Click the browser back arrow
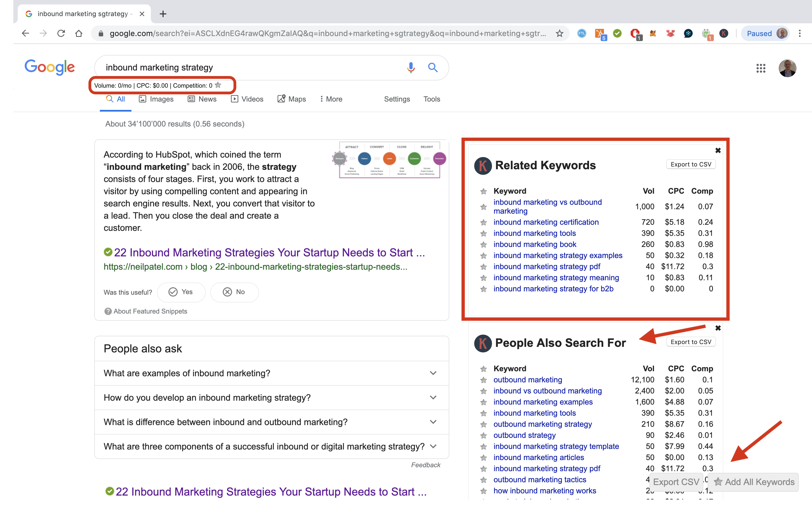Screen dimensions: 812x515 tap(25, 33)
